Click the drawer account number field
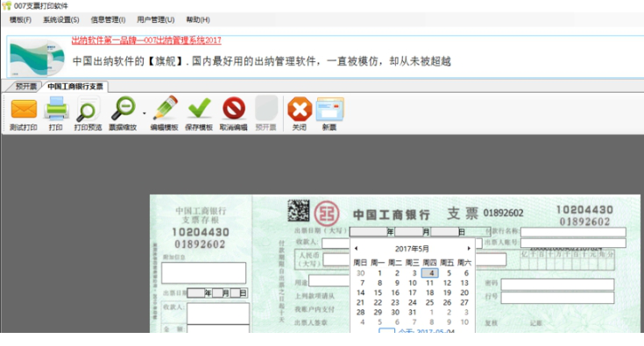Image resolution: width=644 pixels, height=346 pixels. click(x=573, y=243)
